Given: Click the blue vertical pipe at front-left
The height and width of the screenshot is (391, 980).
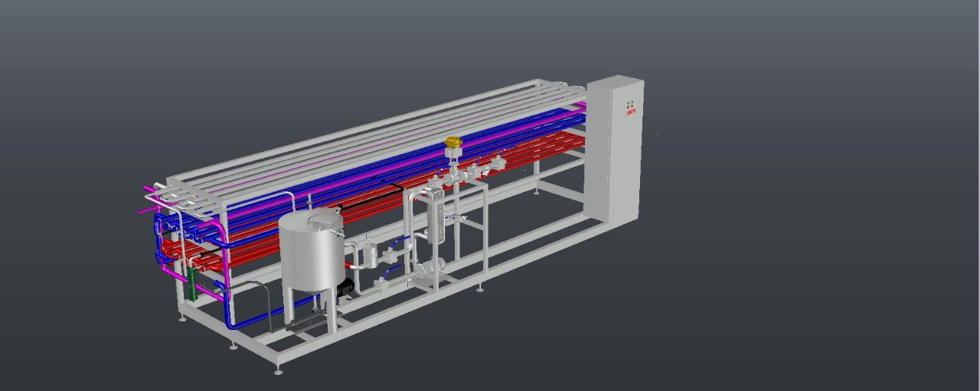Looking at the screenshot, I should pyautogui.click(x=229, y=306).
